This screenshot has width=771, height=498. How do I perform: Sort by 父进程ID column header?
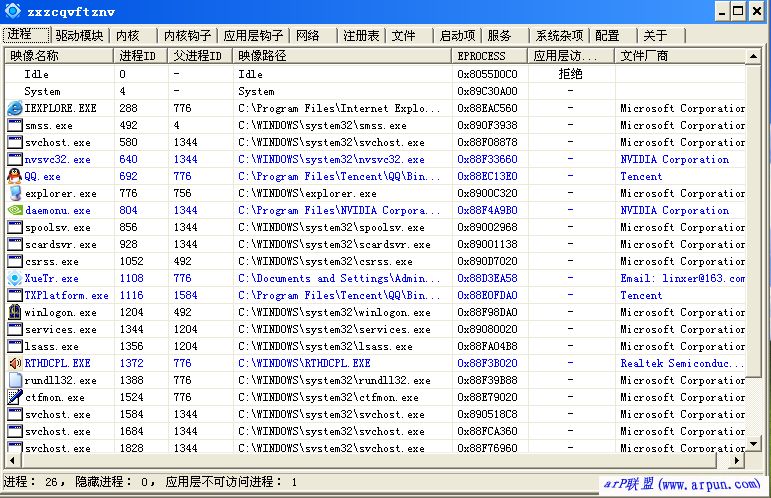(x=200, y=56)
